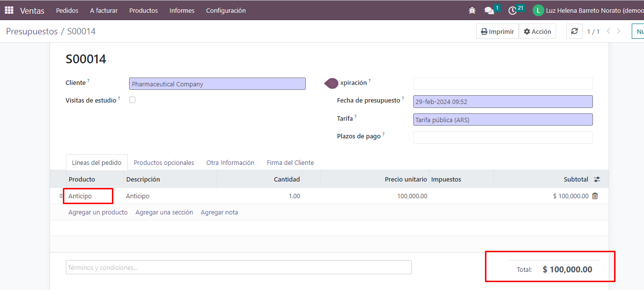Switch to the Otra Información tab
This screenshot has width=644, height=290.
click(x=230, y=162)
